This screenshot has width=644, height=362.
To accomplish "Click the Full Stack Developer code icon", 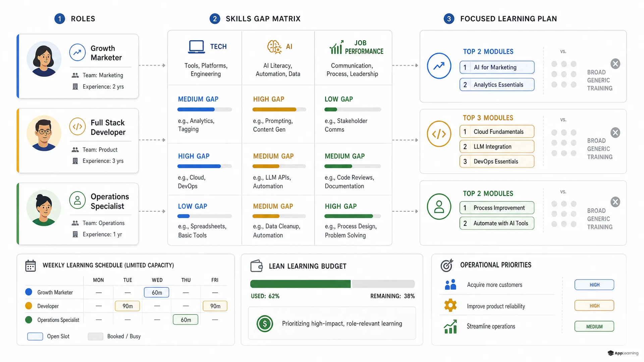I will [x=77, y=127].
